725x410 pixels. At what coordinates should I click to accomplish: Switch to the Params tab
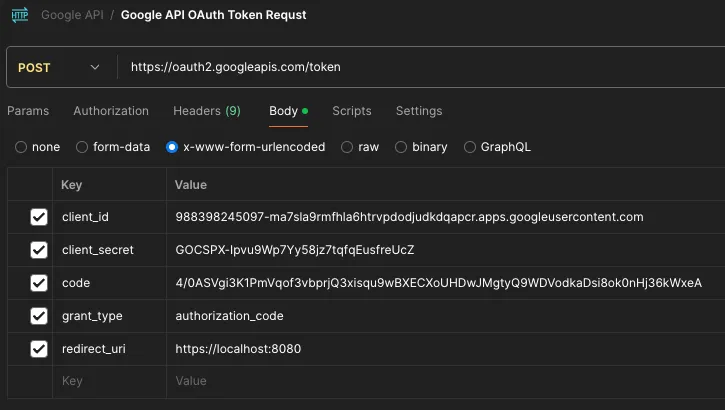pos(28,111)
